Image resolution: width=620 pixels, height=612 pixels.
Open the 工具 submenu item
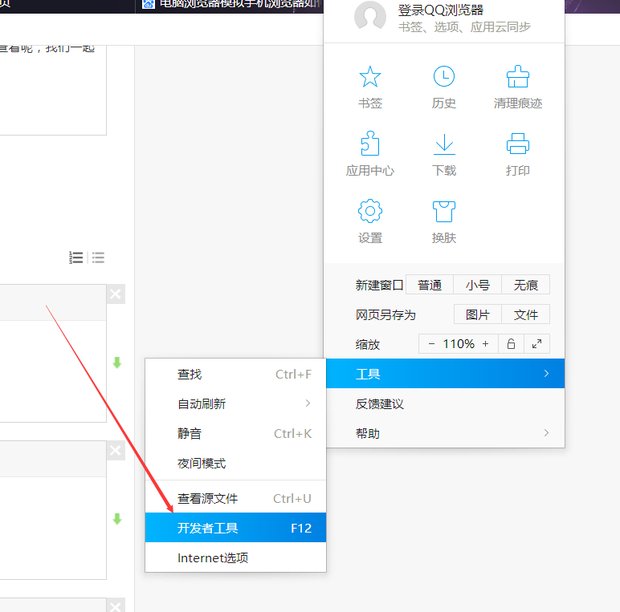click(x=445, y=374)
